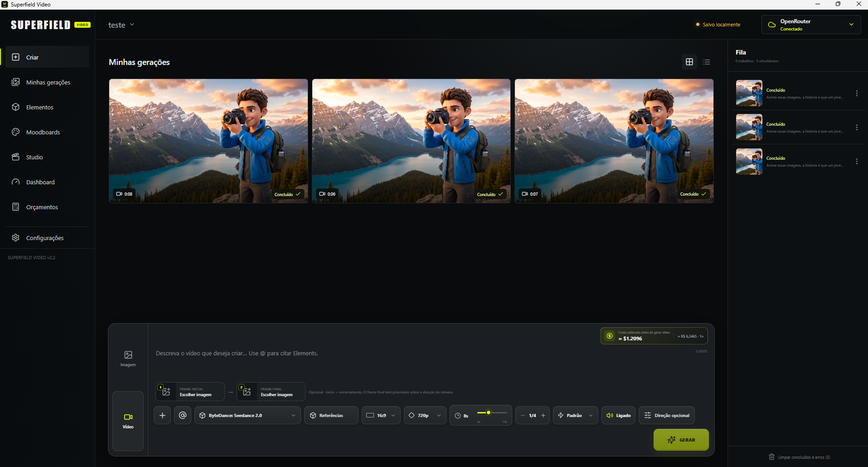Decrease the 1/4 count with minus

[x=522, y=415]
